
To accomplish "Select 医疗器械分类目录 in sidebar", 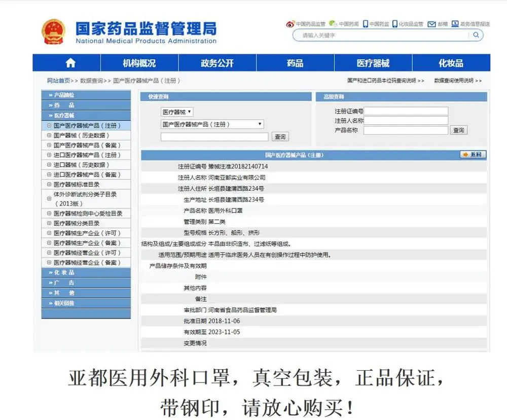I will click(x=86, y=223).
